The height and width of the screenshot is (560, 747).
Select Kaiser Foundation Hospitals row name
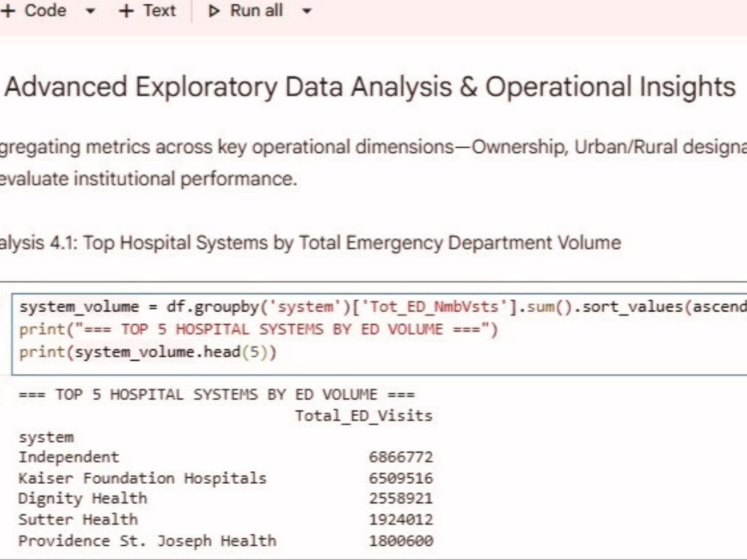(143, 478)
